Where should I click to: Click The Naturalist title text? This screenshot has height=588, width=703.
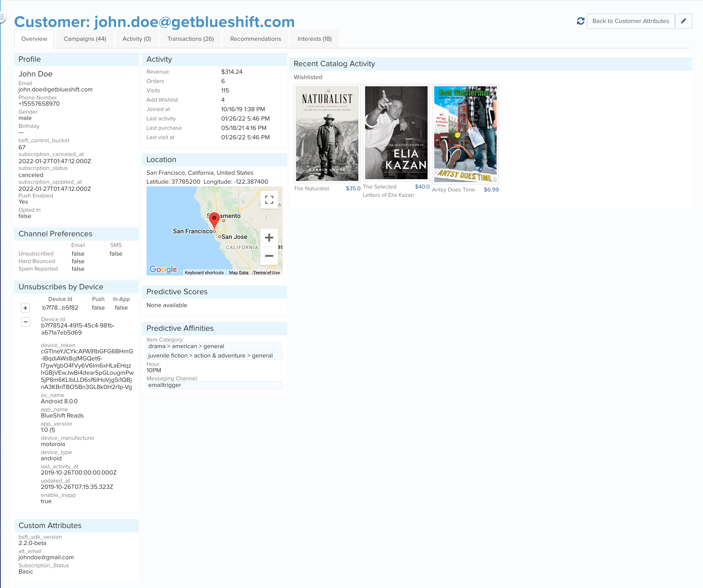[x=311, y=189]
